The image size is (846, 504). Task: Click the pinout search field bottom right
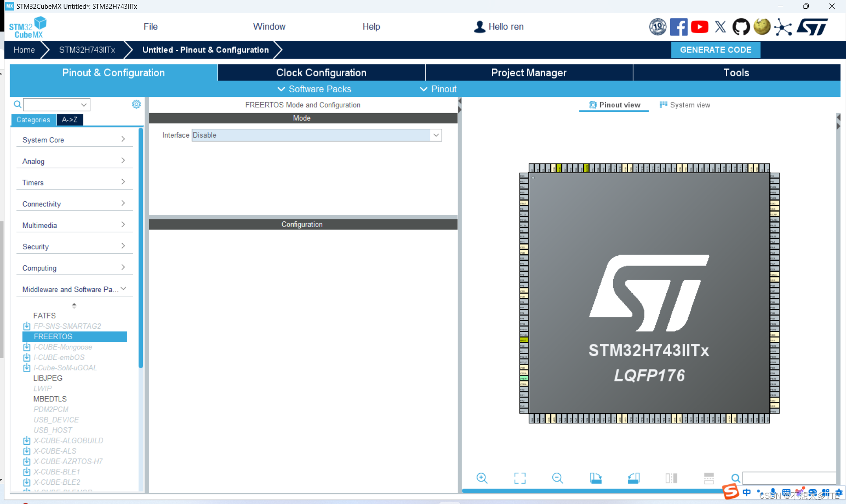(789, 478)
